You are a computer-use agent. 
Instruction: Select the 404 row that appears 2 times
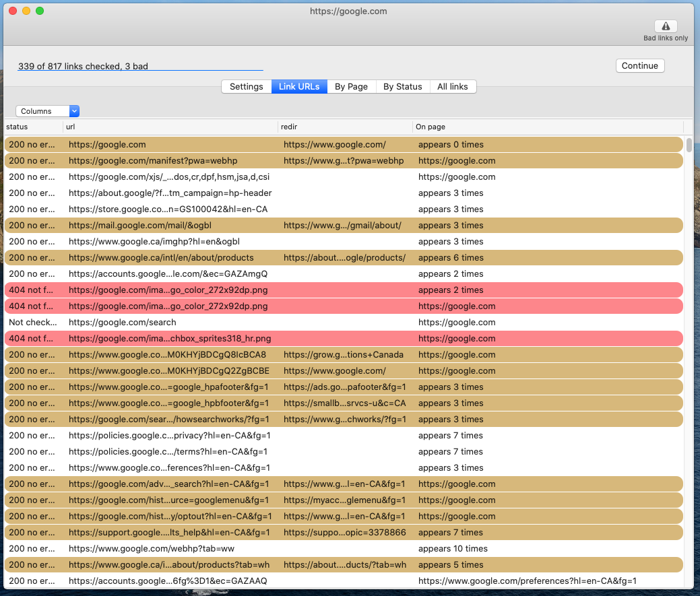[x=344, y=290]
